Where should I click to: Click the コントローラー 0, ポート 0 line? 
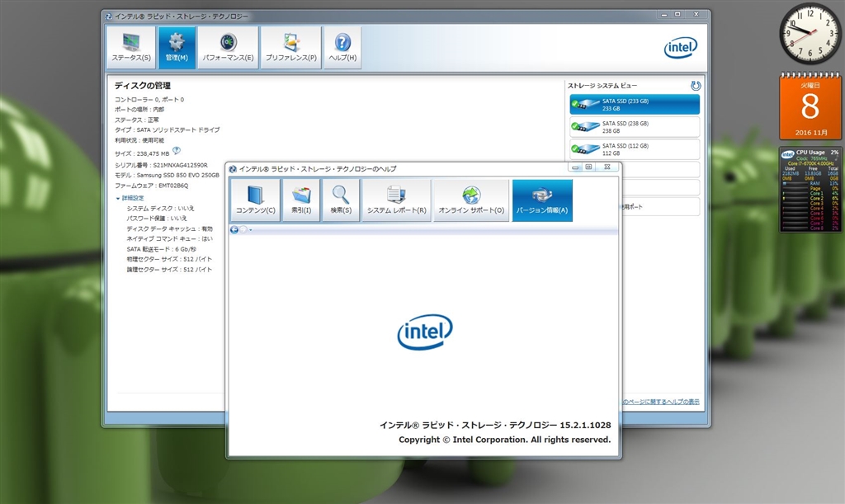click(149, 100)
